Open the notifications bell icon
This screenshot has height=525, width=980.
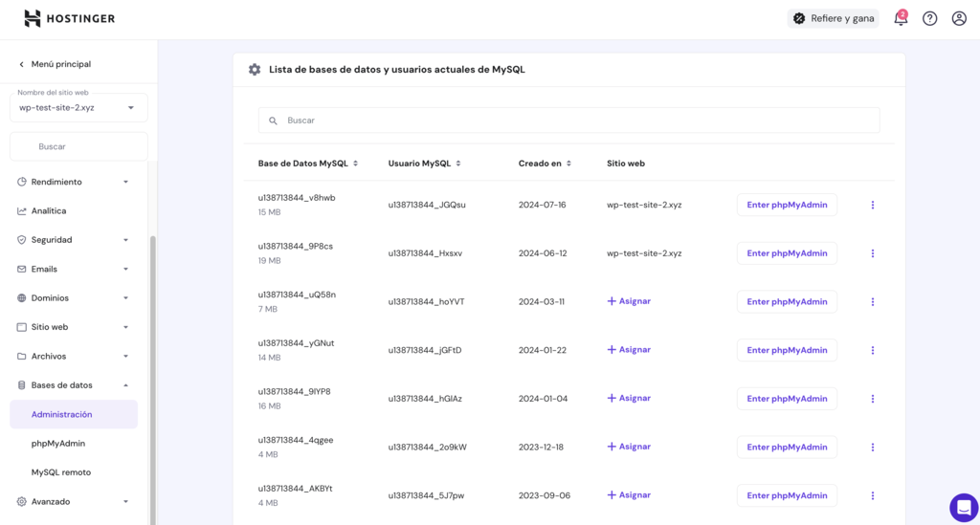pos(900,18)
